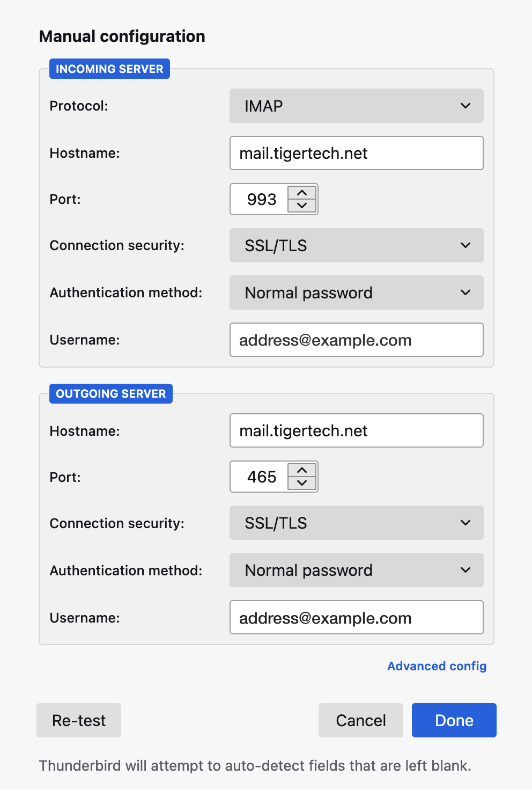Viewport: 532px width, 790px height.
Task: Click the Re-test button
Action: [x=78, y=720]
